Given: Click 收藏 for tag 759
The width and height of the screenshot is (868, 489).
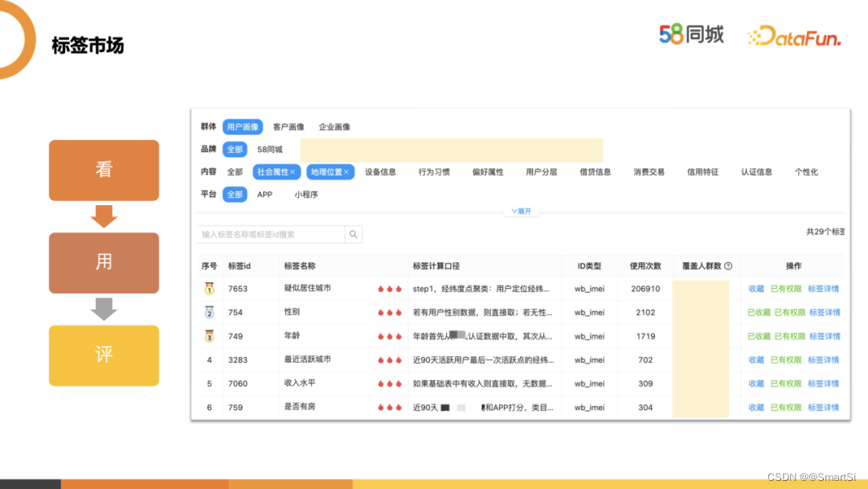Looking at the screenshot, I should point(756,408).
